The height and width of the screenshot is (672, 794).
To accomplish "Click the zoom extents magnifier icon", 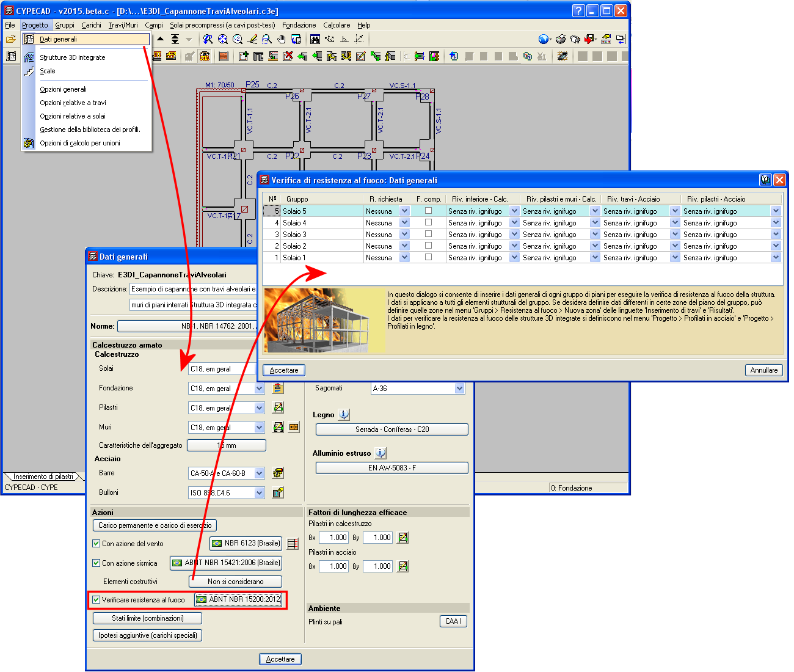I will coord(223,39).
